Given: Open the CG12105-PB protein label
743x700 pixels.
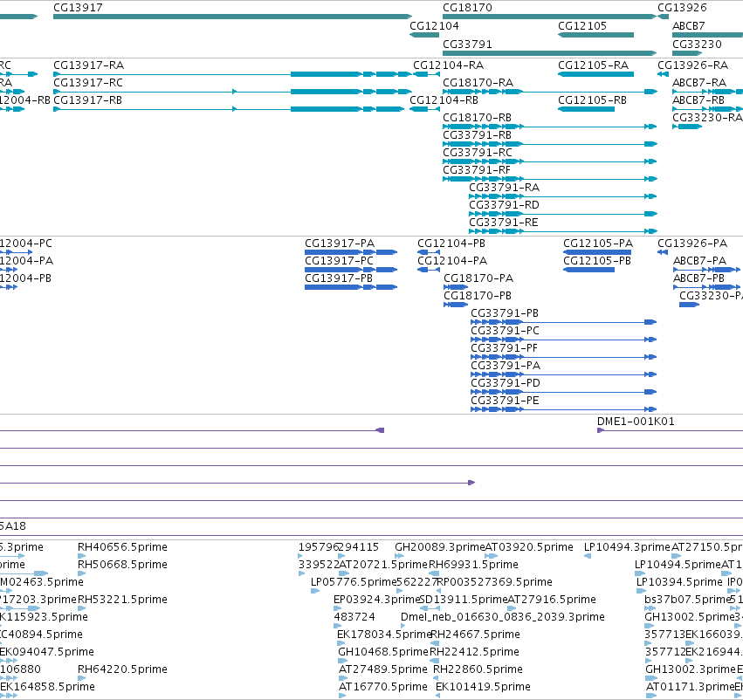Looking at the screenshot, I should tap(597, 261).
